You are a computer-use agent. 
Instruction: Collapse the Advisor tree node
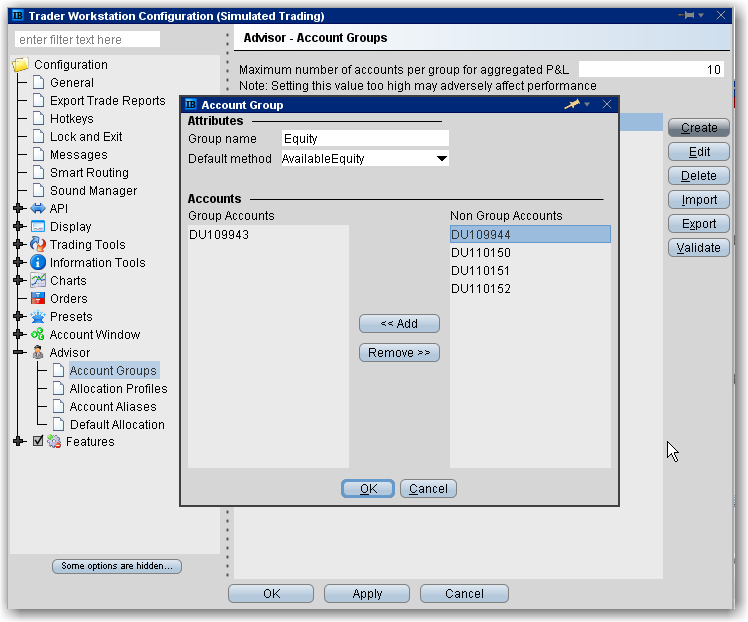18,353
